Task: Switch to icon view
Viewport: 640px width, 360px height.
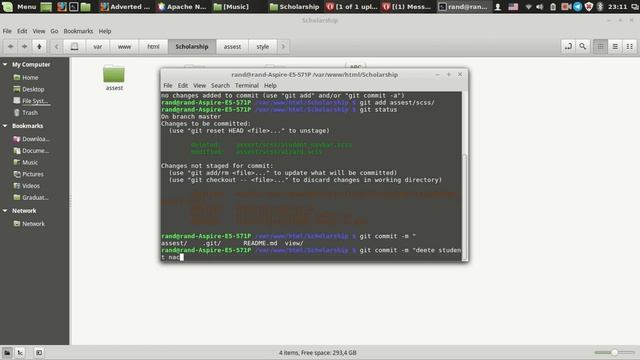Action: 600,47
